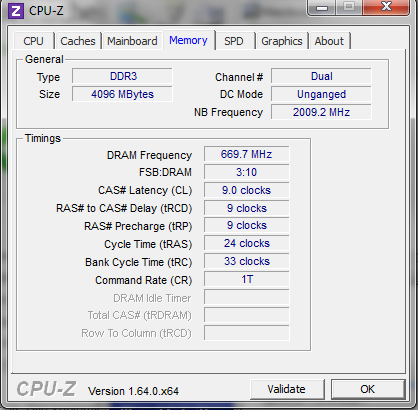418x410 pixels.
Task: Click the Validate button
Action: pyautogui.click(x=287, y=389)
